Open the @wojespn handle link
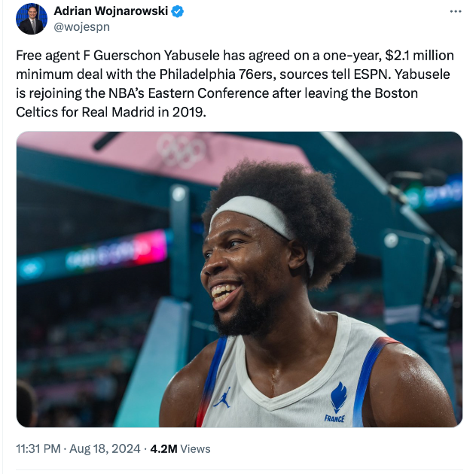This screenshot has height=474, width=476. (81, 28)
